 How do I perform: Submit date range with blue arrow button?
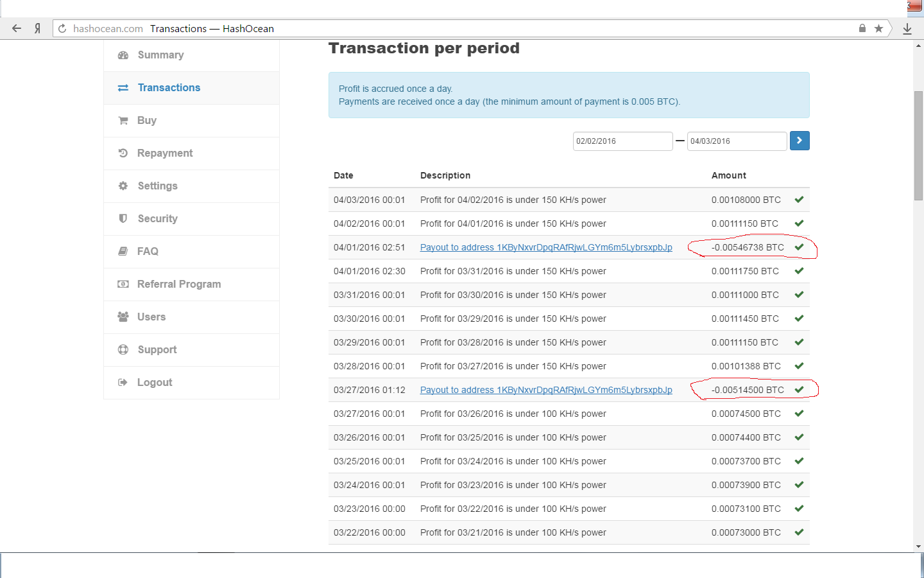pos(800,141)
